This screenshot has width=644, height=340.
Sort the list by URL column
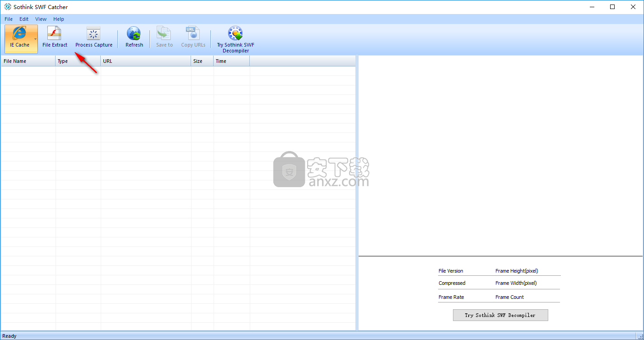146,61
